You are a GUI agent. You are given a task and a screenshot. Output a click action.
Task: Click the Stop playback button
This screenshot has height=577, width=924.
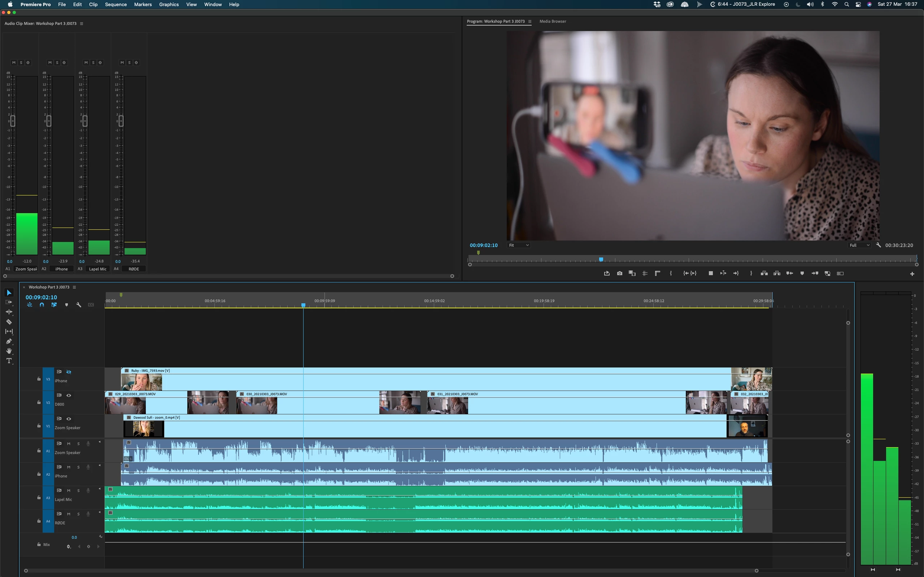coord(710,273)
